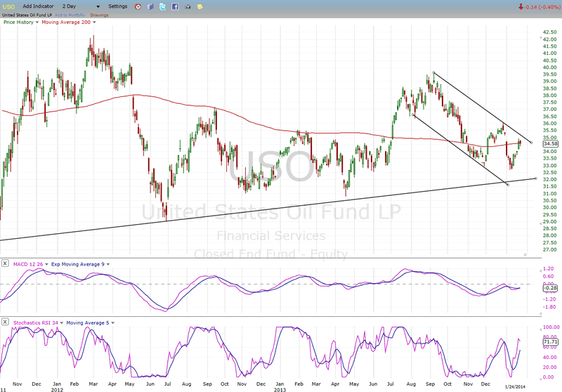The width and height of the screenshot is (562, 392).
Task: Click the small triangle at price chart's bottom-right
Action: point(525,254)
